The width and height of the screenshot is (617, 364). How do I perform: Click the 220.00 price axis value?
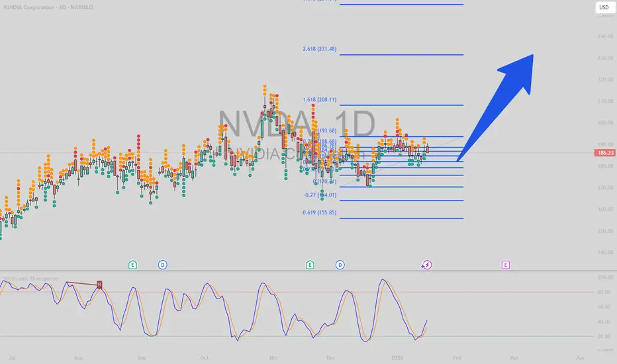coord(605,79)
